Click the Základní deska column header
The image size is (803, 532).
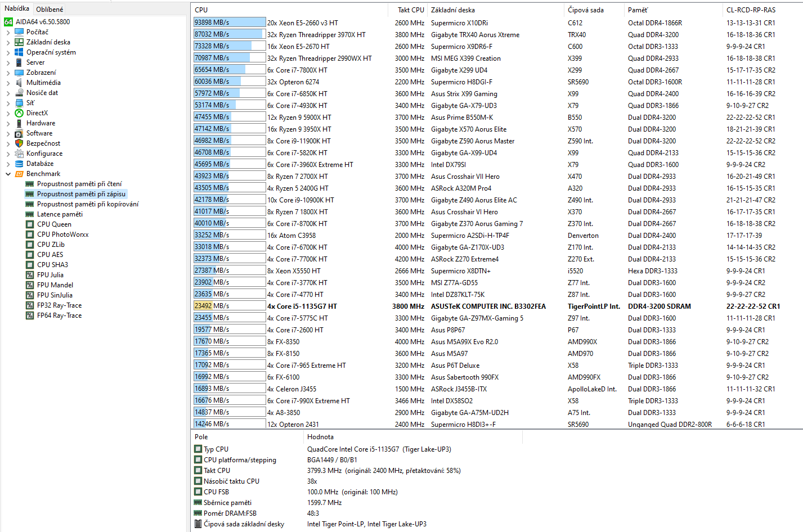coord(496,10)
